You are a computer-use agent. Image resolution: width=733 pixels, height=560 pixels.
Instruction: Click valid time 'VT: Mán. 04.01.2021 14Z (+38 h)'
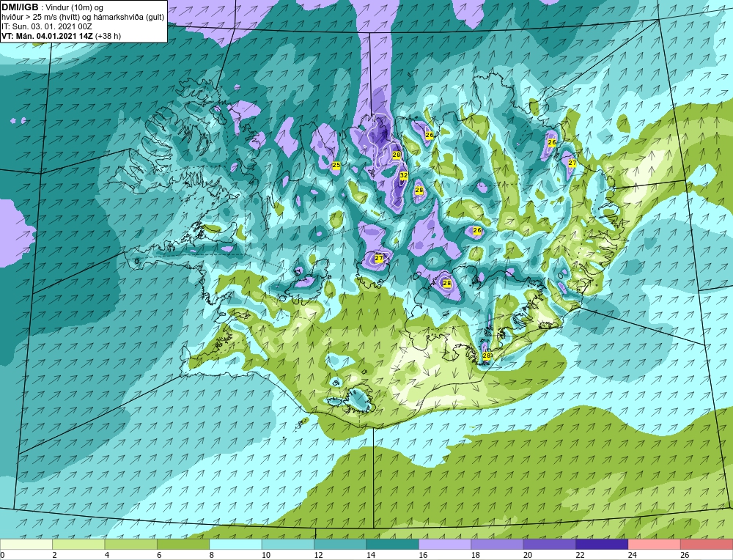(x=62, y=35)
